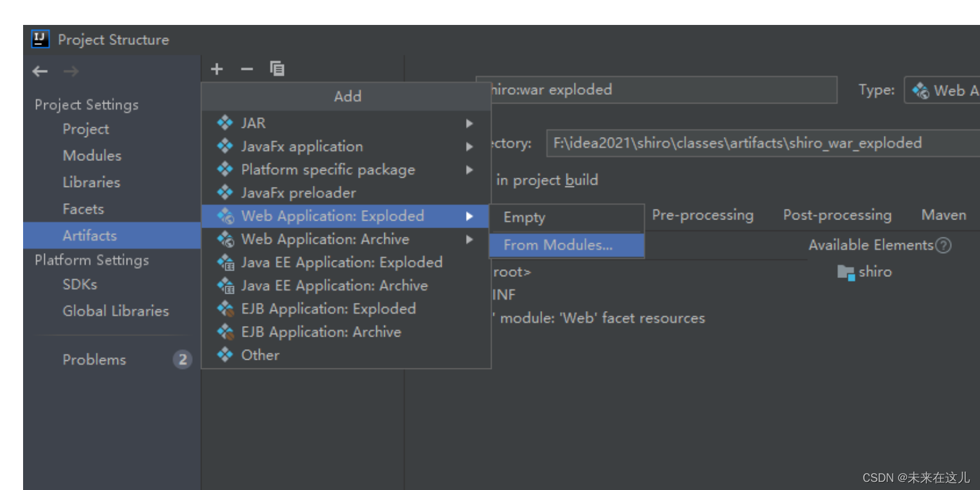
Task: Click the IntelliJ logo in title bar
Action: (x=40, y=39)
